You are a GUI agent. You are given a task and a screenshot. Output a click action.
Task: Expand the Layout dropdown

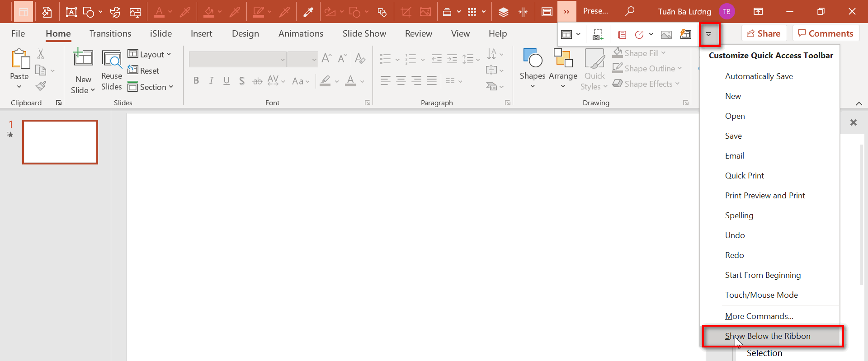point(150,54)
